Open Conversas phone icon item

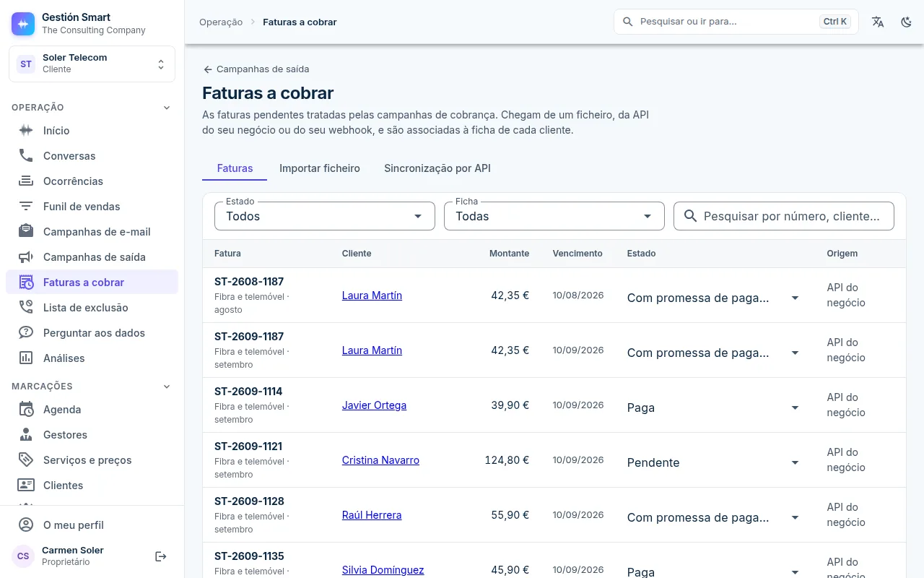92,156
